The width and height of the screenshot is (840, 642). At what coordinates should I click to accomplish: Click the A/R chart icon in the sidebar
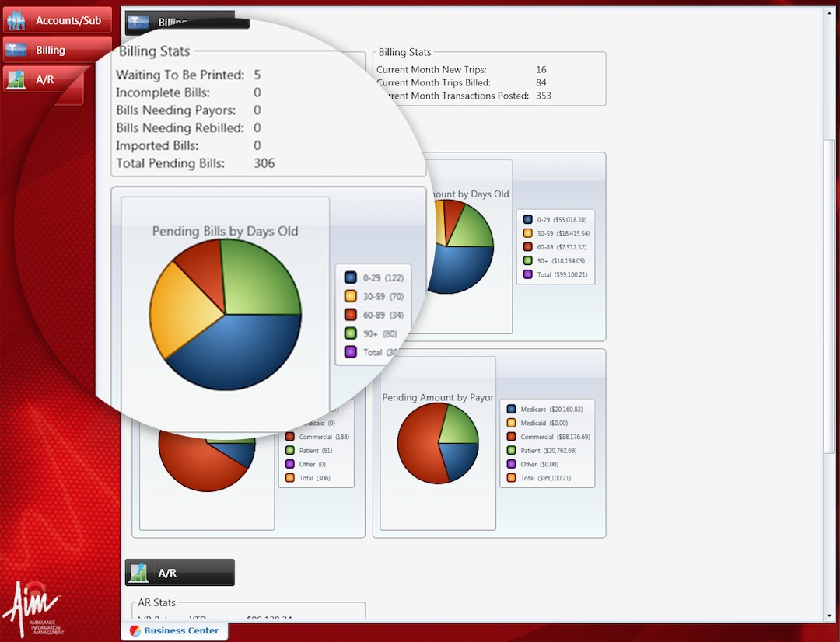[16, 79]
